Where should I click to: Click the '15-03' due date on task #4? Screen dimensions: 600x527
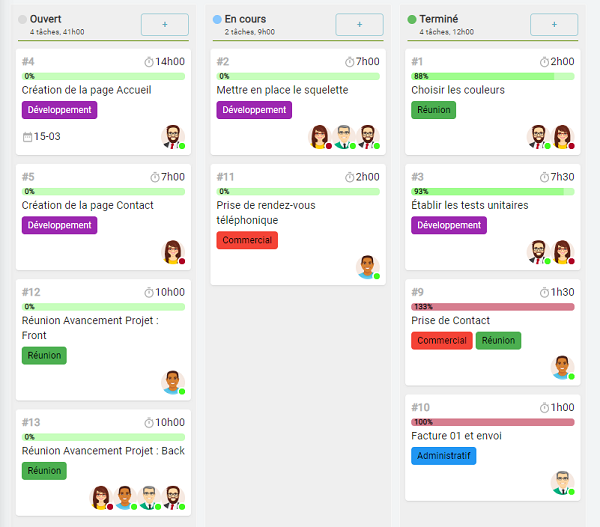[x=47, y=137]
